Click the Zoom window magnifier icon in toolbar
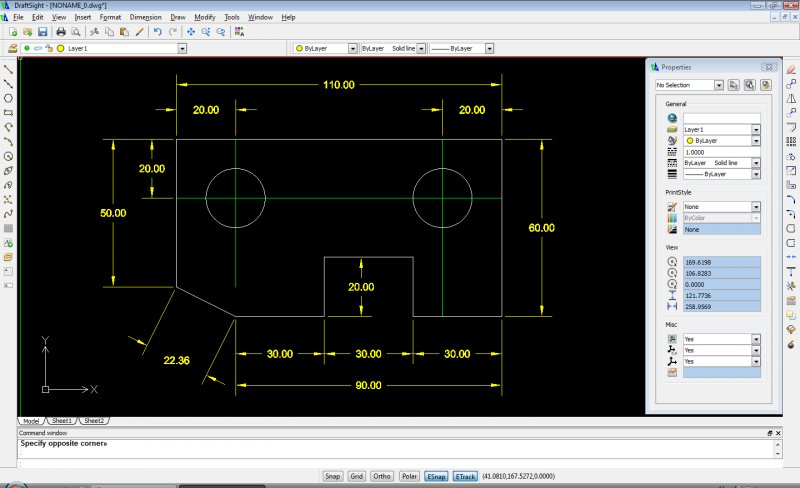Image resolution: width=800 pixels, height=488 pixels. pyautogui.click(x=206, y=32)
